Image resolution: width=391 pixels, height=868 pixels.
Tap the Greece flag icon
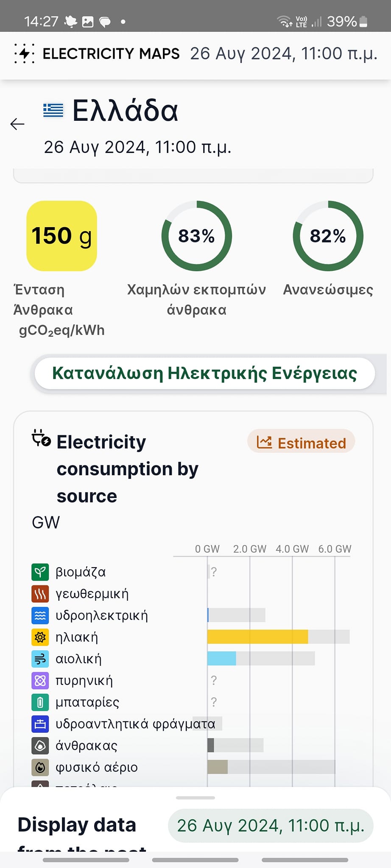[53, 110]
